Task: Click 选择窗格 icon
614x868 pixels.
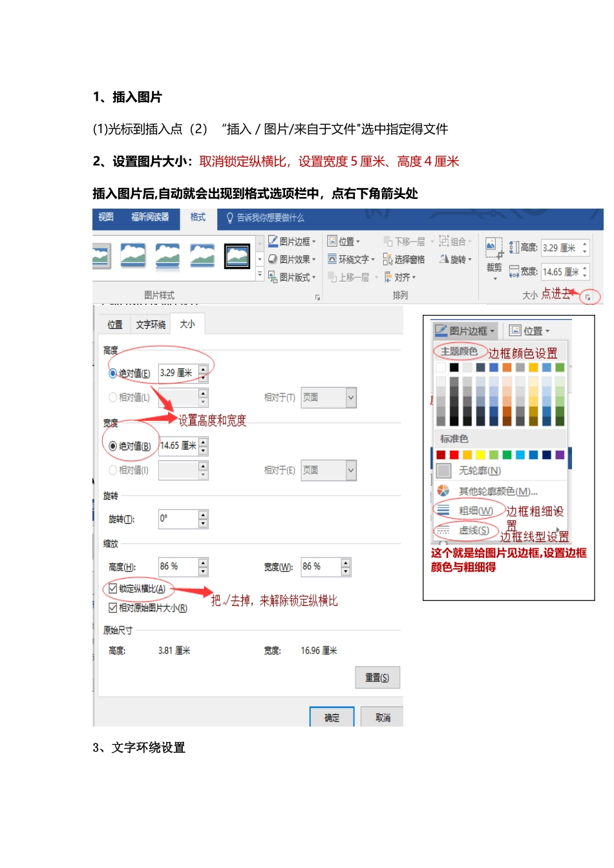Action: coord(388,260)
